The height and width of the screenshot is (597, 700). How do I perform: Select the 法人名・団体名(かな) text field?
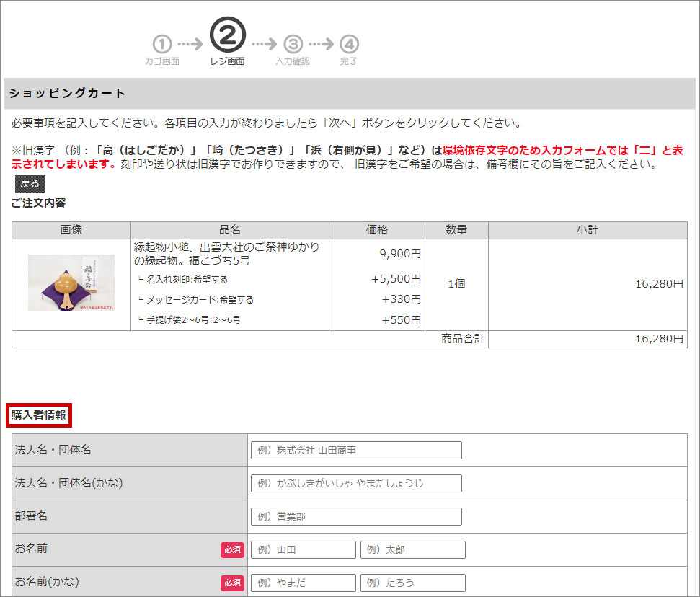(x=356, y=483)
